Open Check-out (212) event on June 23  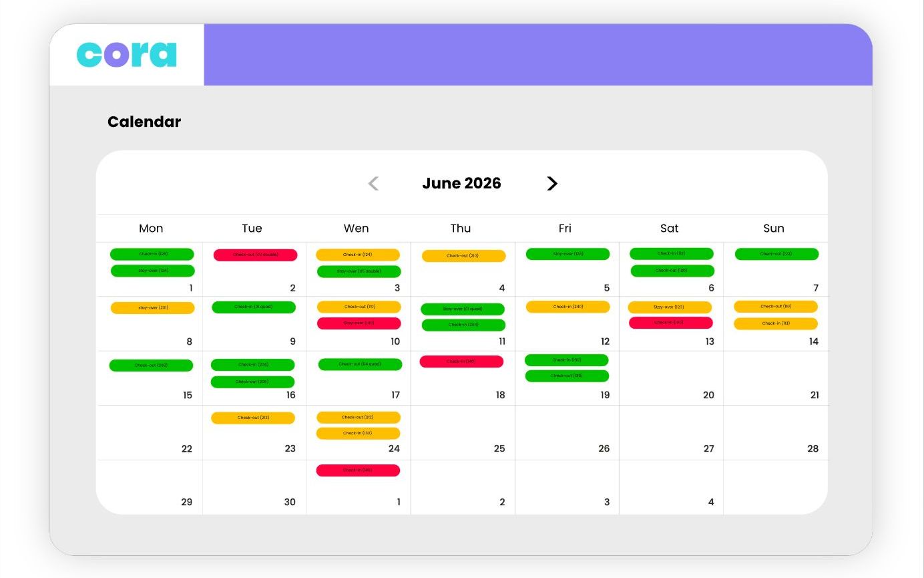(253, 418)
